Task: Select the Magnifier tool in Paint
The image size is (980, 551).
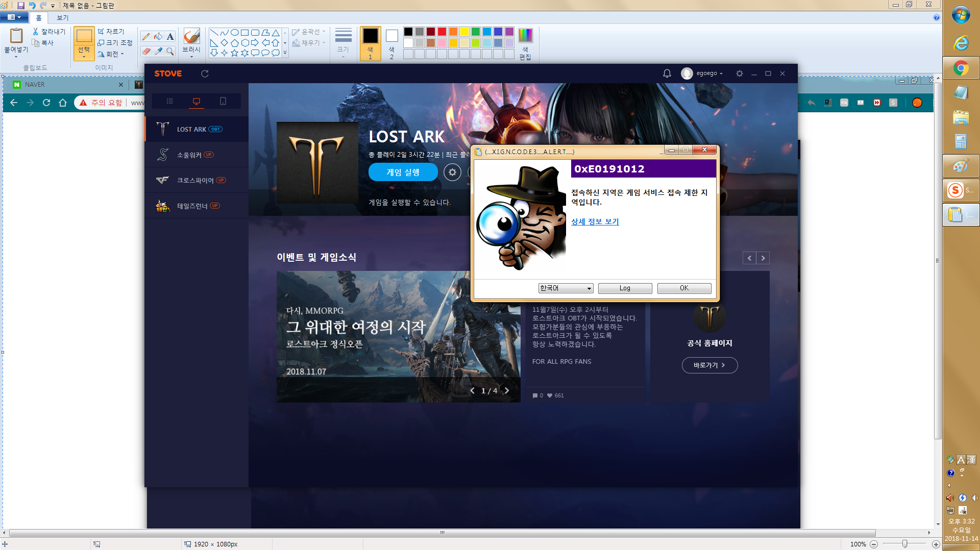Action: [170, 52]
